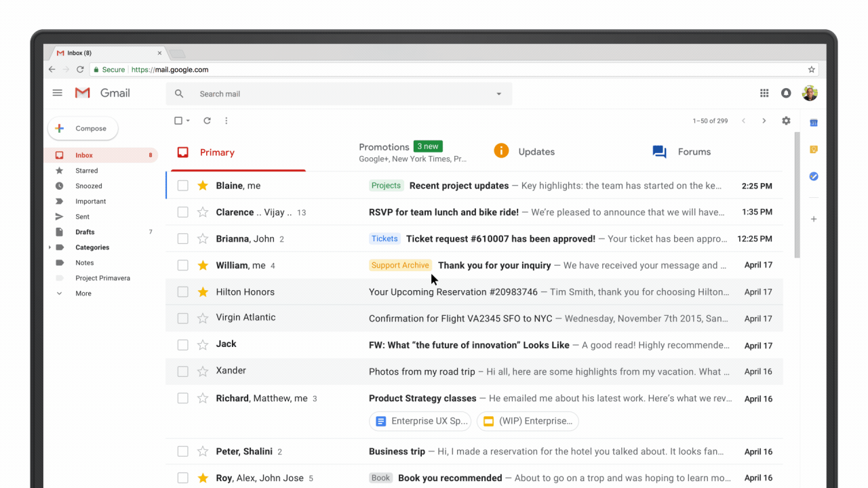Unstar the Hilton Honors email

(203, 291)
